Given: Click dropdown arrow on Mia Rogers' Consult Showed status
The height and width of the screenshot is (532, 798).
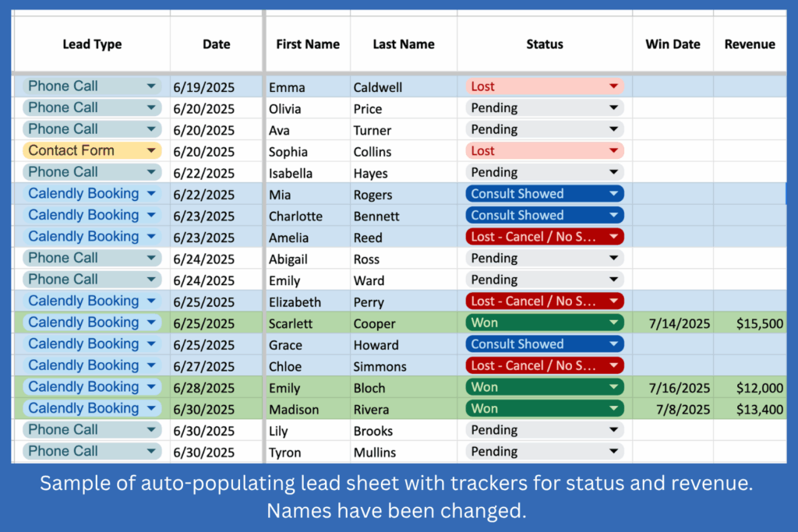Looking at the screenshot, I should (x=613, y=194).
